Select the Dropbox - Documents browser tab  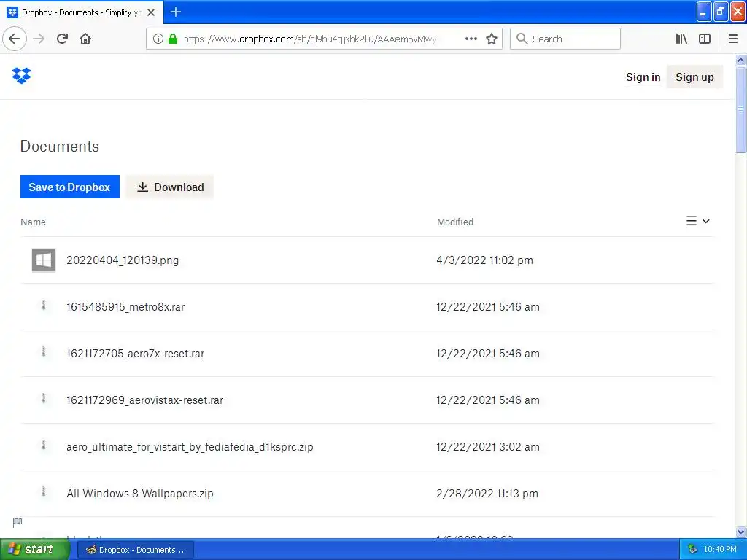82,12
